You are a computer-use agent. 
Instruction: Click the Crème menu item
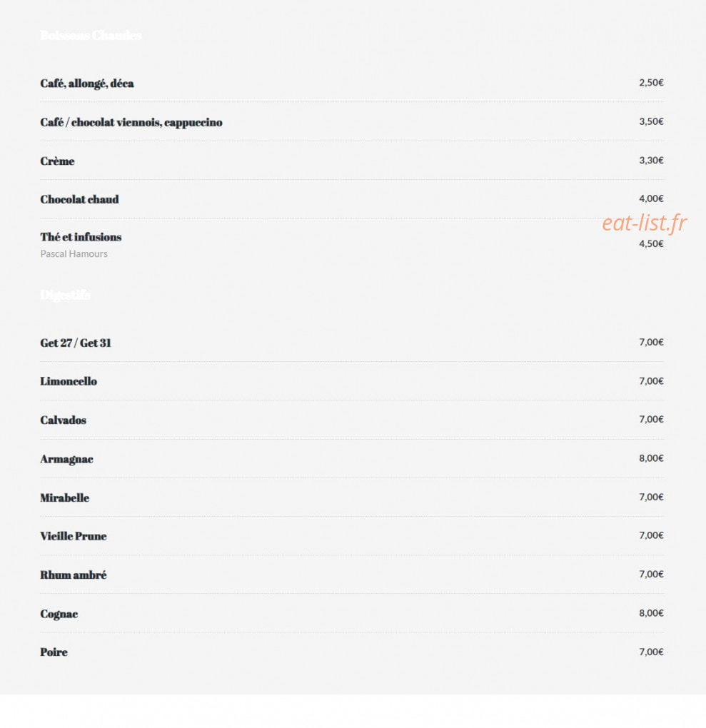coord(57,161)
